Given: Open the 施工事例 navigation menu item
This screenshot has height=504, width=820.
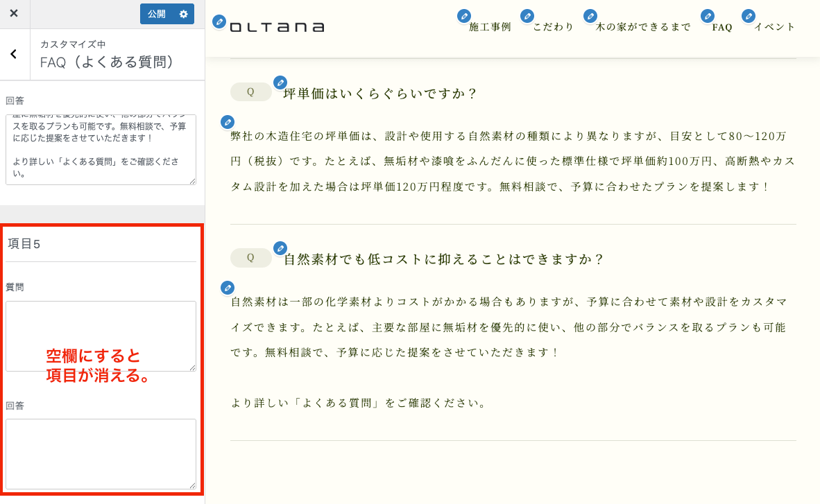Looking at the screenshot, I should [490, 27].
